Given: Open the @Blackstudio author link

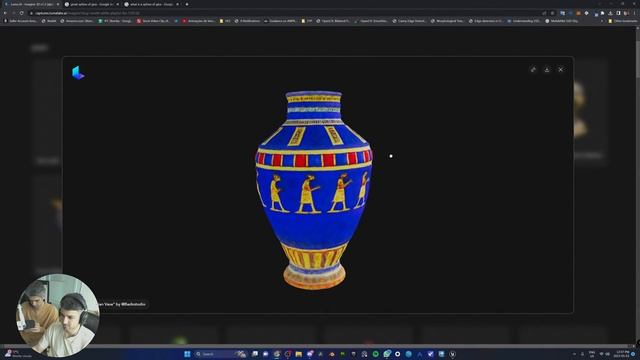Looking at the screenshot, I should [133, 304].
